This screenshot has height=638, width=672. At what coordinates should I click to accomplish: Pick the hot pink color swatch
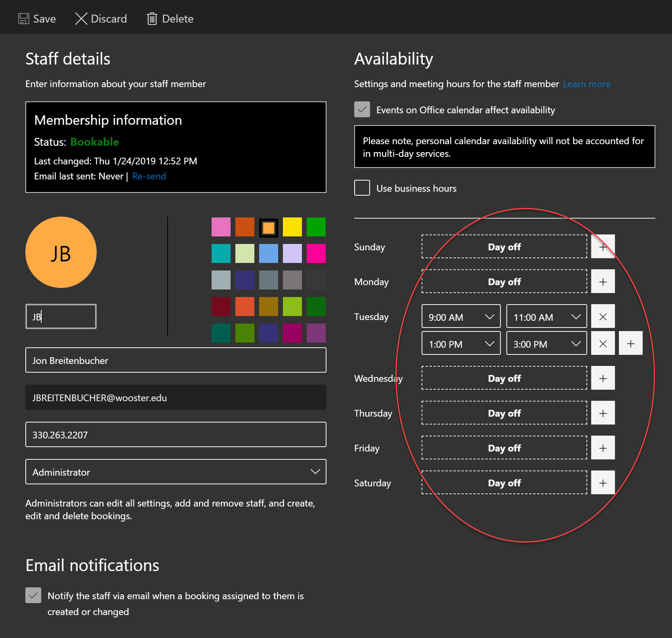(316, 253)
